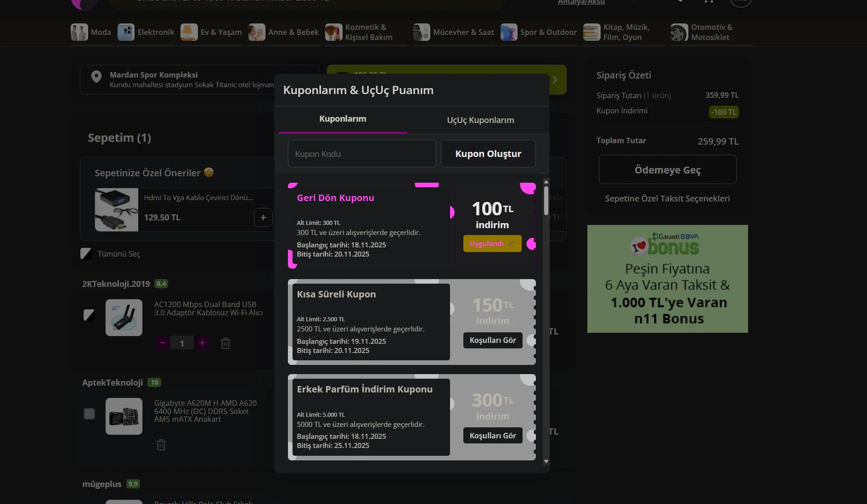Open the AC1200 Mbps Dual Band USB product title
Image resolution: width=867 pixels, height=504 pixels.
click(x=208, y=308)
